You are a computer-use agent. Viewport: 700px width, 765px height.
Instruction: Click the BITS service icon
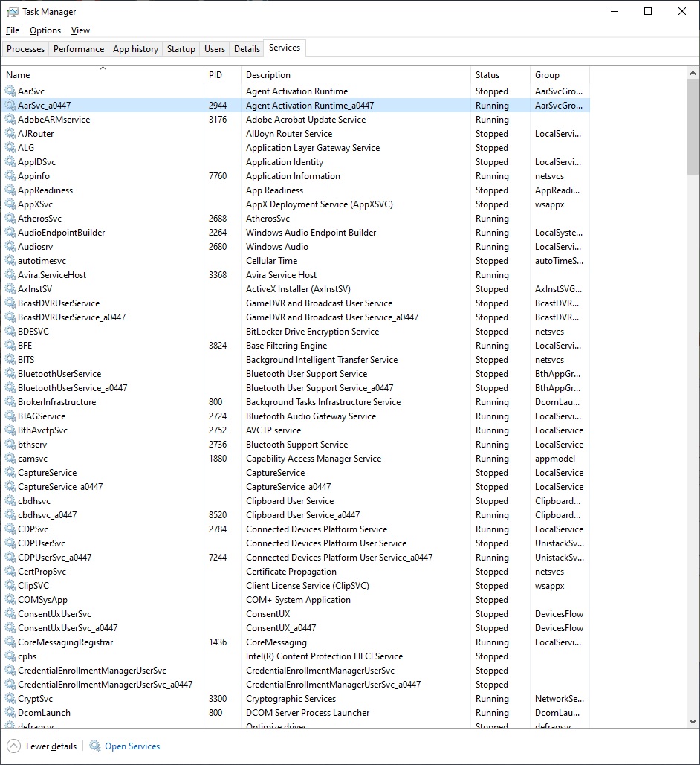10,360
